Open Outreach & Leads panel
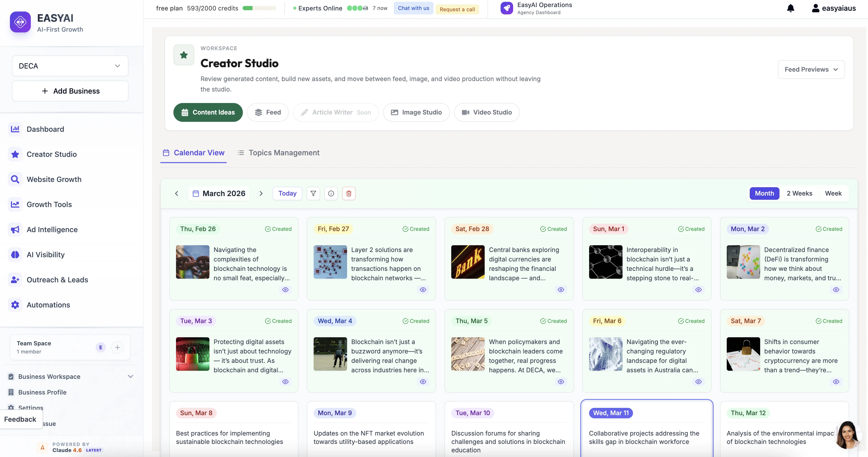The width and height of the screenshot is (868, 457). click(x=57, y=279)
